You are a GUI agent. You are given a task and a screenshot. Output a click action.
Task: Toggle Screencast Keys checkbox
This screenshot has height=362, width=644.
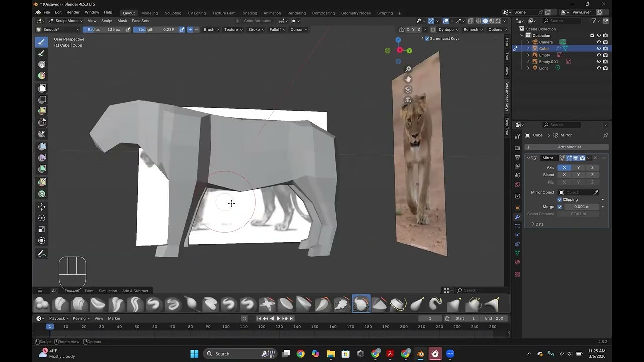[x=427, y=38]
